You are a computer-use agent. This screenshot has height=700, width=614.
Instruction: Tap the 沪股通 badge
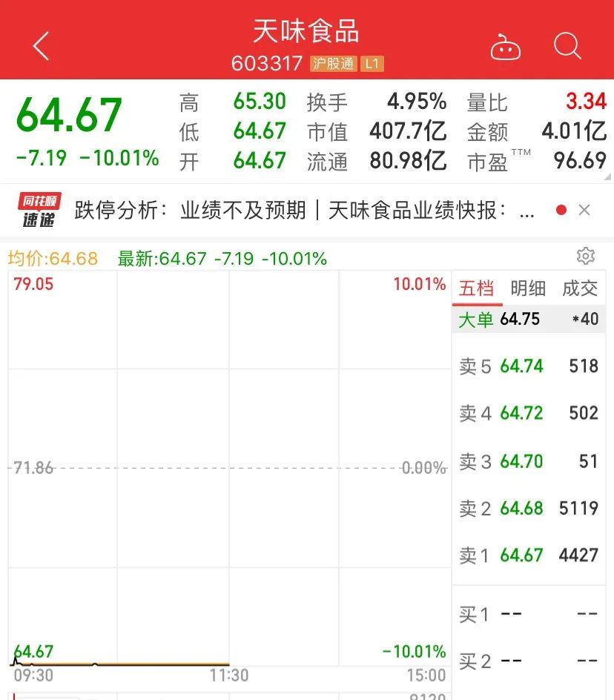pyautogui.click(x=333, y=64)
